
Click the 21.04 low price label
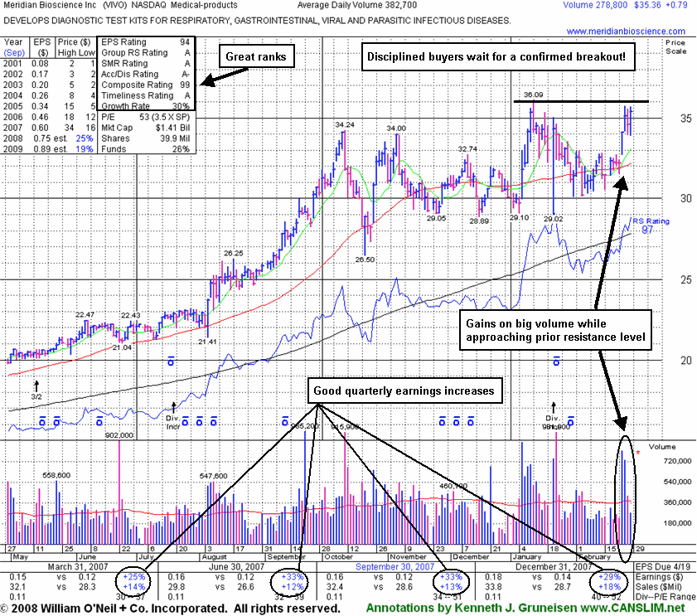122,347
